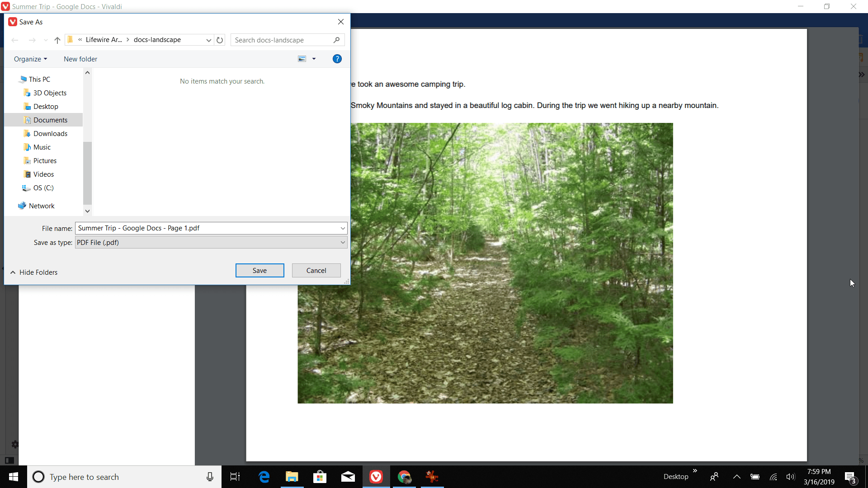The image size is (868, 488).
Task: Click the New folder button
Action: point(80,58)
